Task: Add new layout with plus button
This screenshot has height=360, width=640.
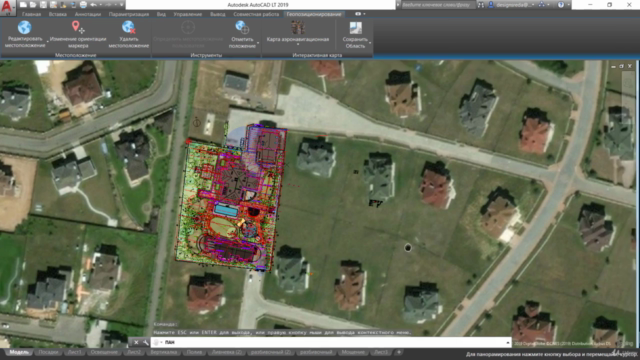Action: (399, 352)
